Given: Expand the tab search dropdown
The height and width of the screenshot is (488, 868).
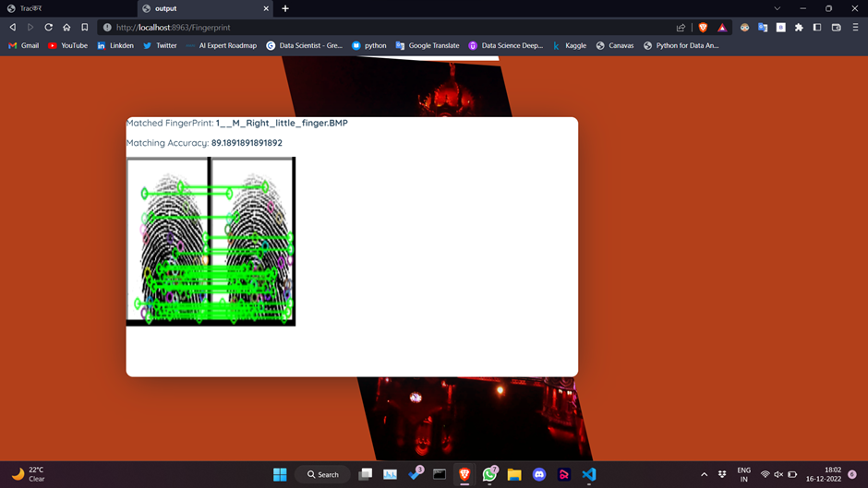Looking at the screenshot, I should (x=778, y=8).
